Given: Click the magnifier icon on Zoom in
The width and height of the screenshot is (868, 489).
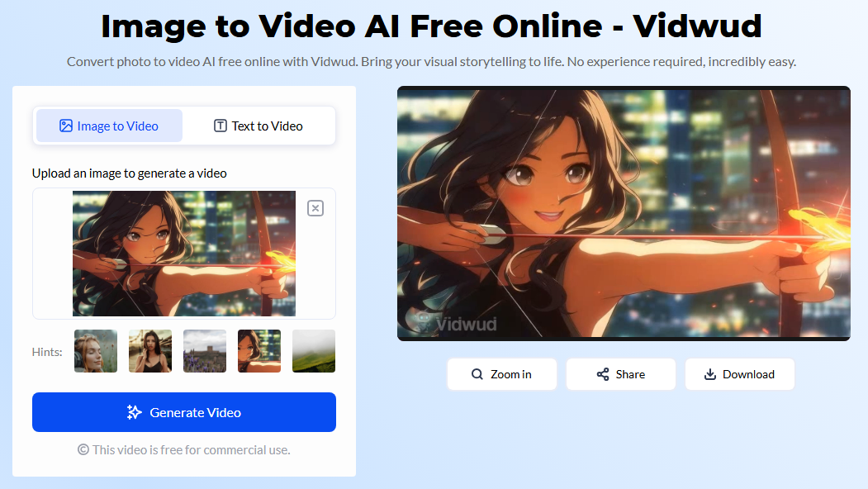Looking at the screenshot, I should tap(477, 374).
